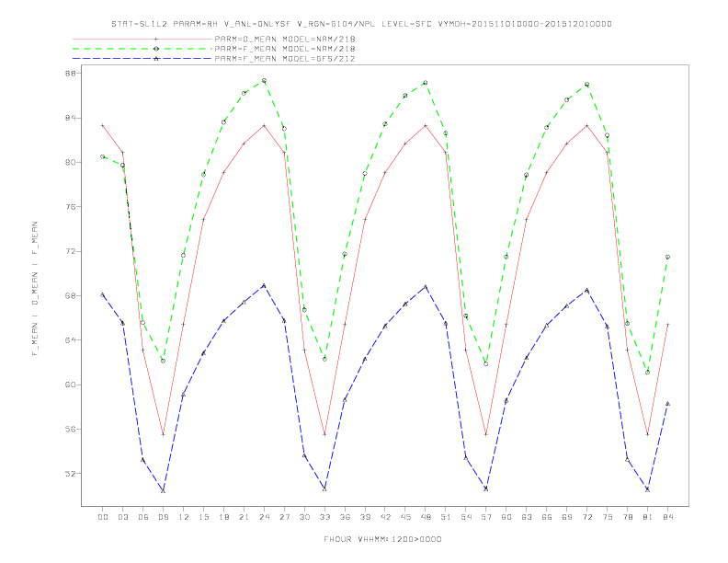The height and width of the screenshot is (563, 728).
Task: Click x-axis forecast hour label 48
Action: click(x=426, y=517)
